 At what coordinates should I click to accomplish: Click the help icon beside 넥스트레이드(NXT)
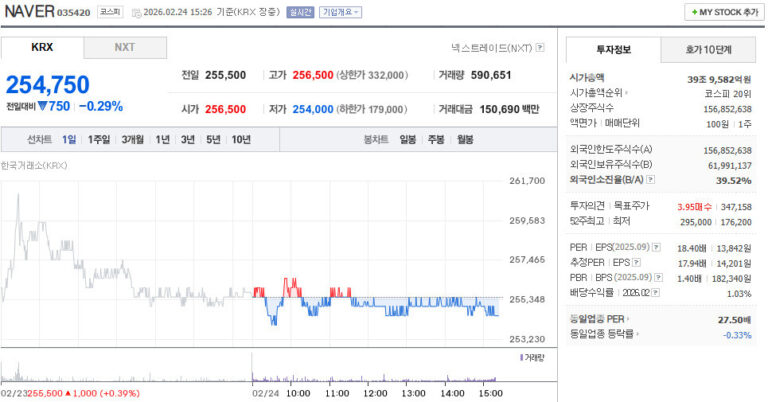click(540, 47)
